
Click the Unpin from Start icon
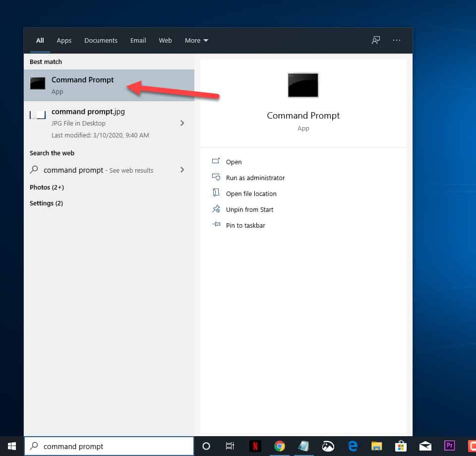click(x=216, y=209)
